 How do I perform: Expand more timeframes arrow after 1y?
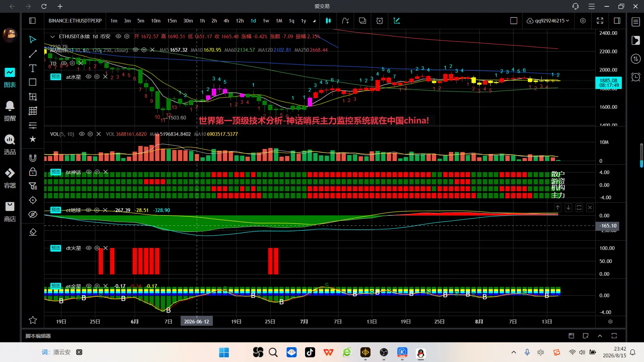pos(314,21)
